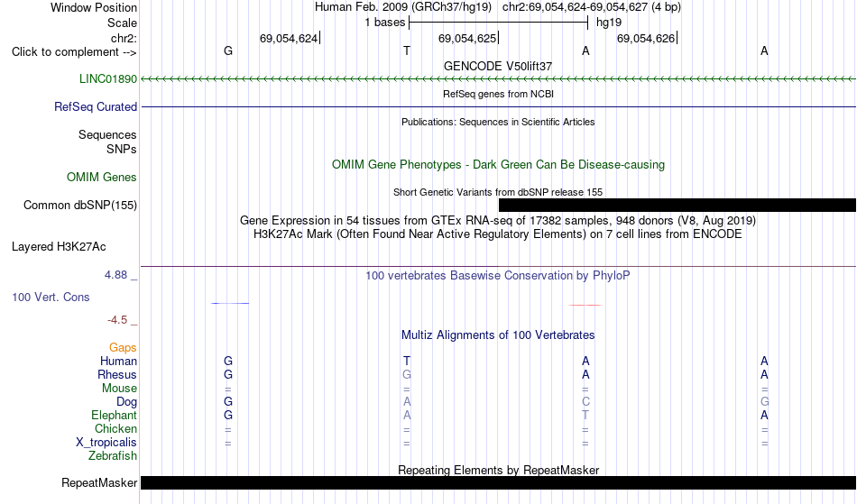Click the Rhesus row base G under T
This screenshot has height=504, width=857.
(x=407, y=374)
